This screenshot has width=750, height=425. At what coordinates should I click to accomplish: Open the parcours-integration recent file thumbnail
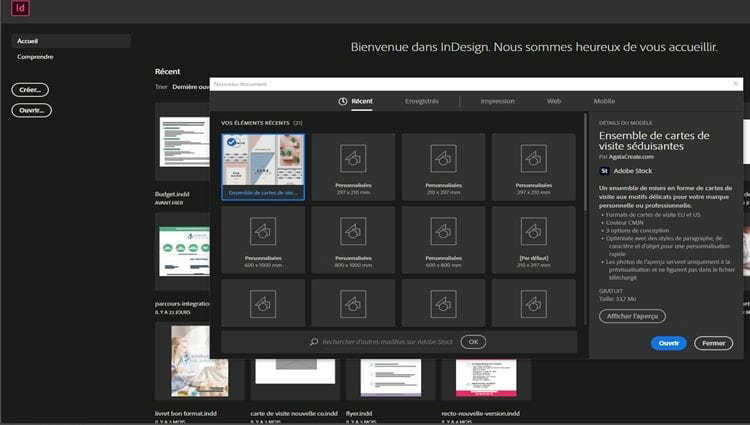[185, 251]
